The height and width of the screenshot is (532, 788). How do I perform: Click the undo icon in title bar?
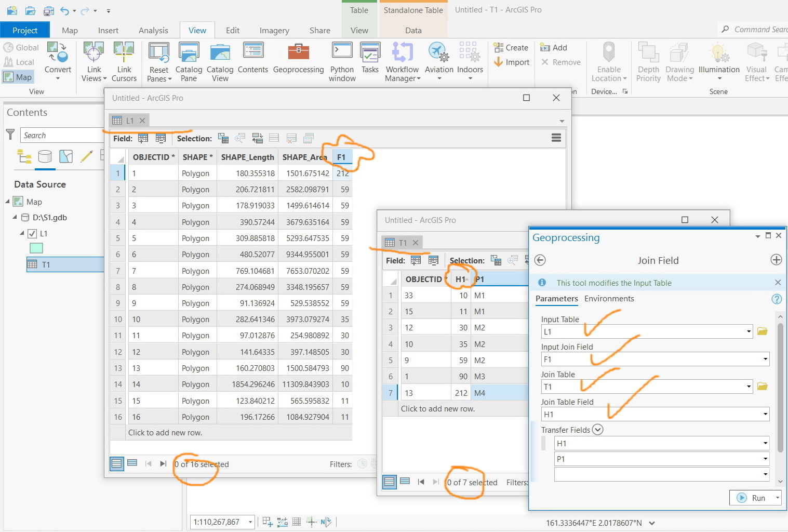click(x=64, y=10)
